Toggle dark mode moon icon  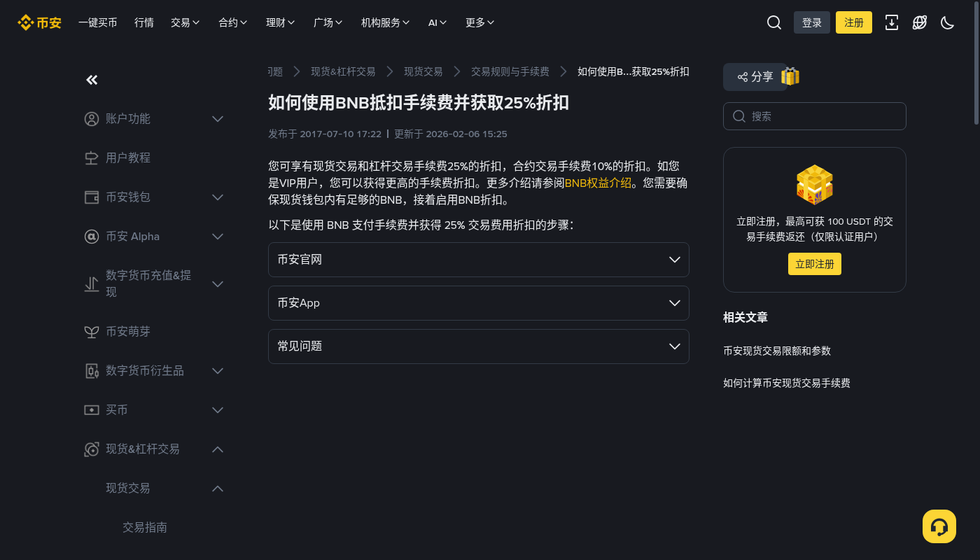pos(948,22)
